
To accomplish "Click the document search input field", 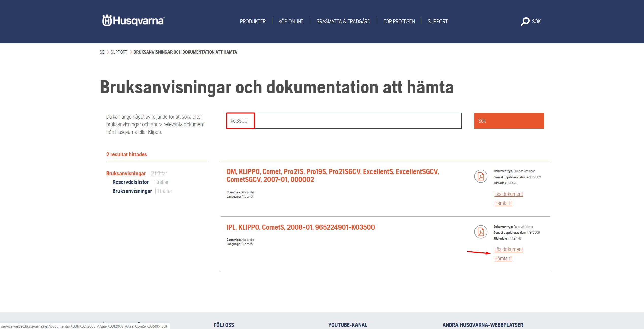I will coord(344,121).
